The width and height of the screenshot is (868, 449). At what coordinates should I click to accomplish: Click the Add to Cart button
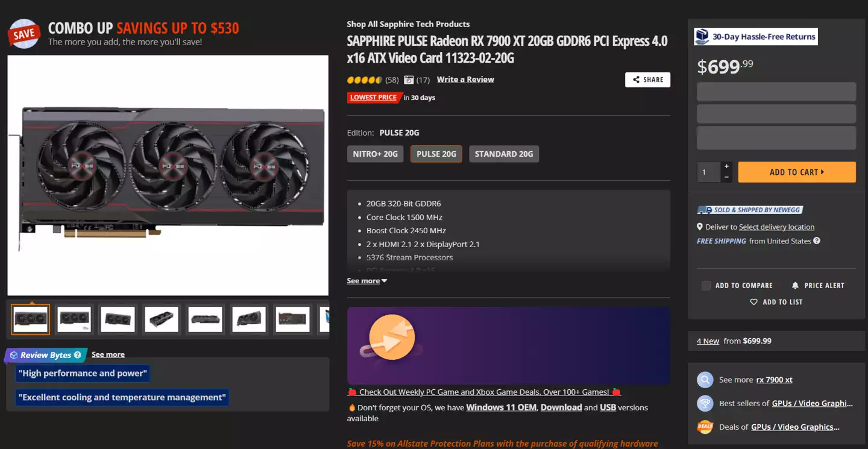point(797,172)
